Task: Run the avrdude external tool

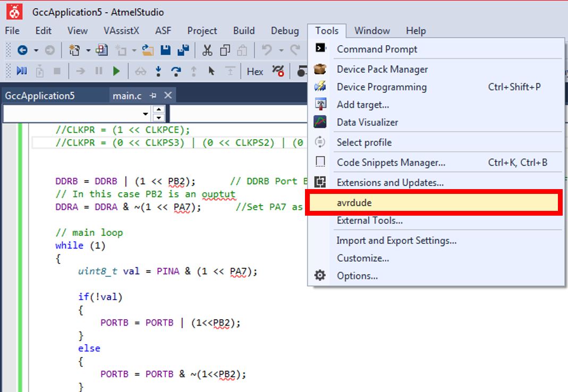Action: tap(434, 202)
